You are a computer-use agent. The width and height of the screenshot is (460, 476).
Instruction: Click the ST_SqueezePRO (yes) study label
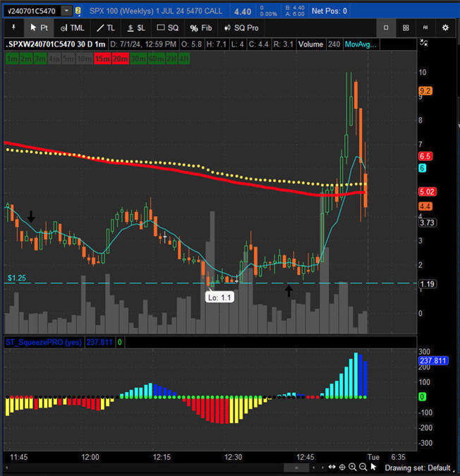[x=44, y=343]
